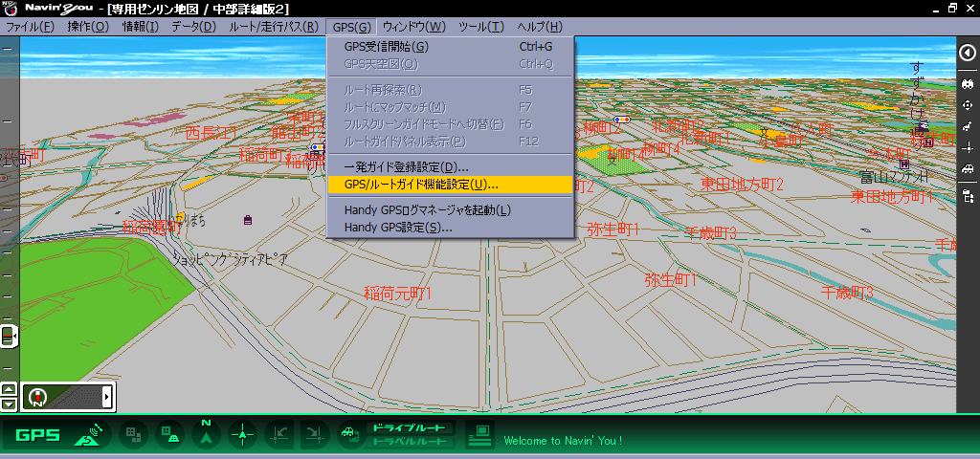Open the ルート/走行パス(R) menu
Screen dimensions: 980x459
[274, 27]
